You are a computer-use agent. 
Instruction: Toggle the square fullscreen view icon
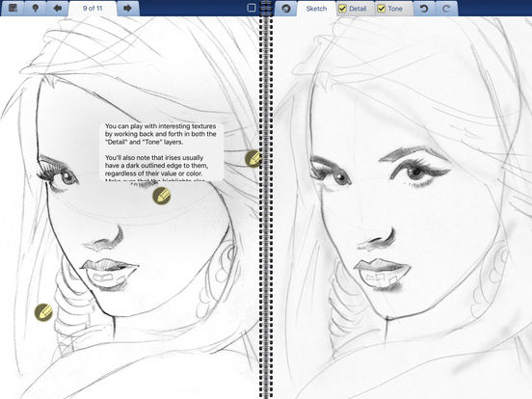[252, 8]
